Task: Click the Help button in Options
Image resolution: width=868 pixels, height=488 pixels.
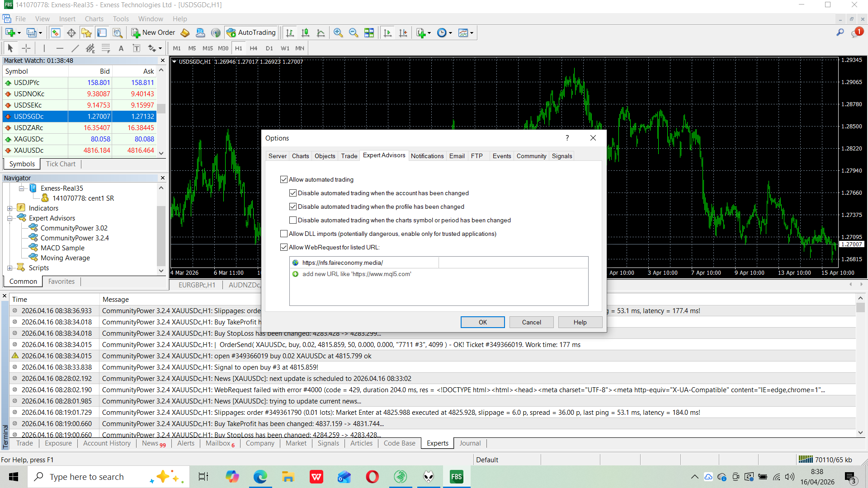Action: 580,322
